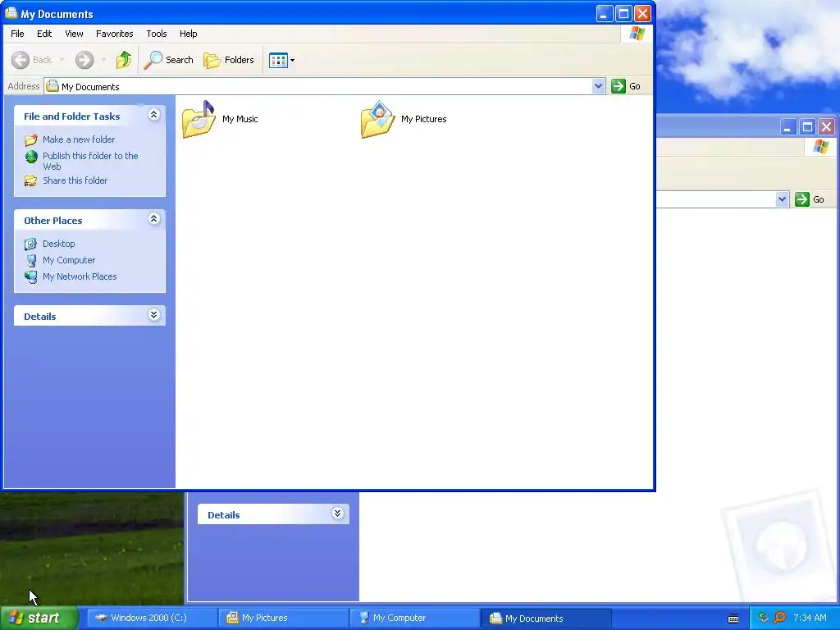Switch to My Pictures taskbar button
840x630 pixels.
(283, 618)
